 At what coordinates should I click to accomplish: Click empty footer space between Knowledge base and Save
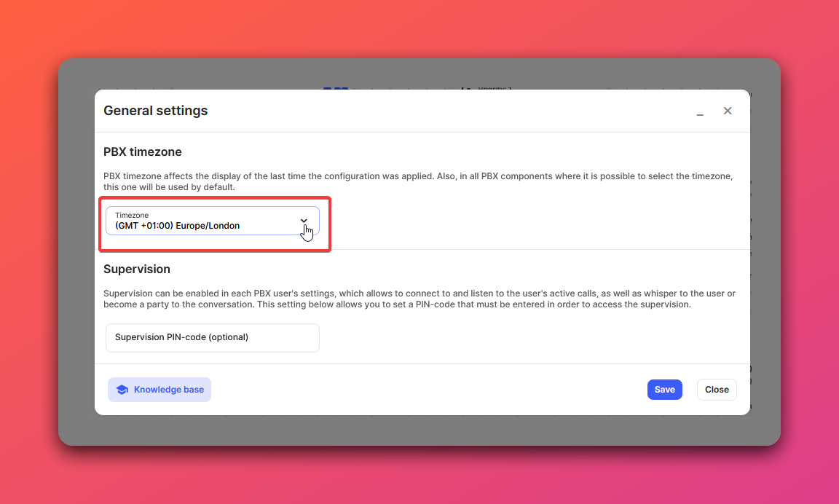(430, 390)
